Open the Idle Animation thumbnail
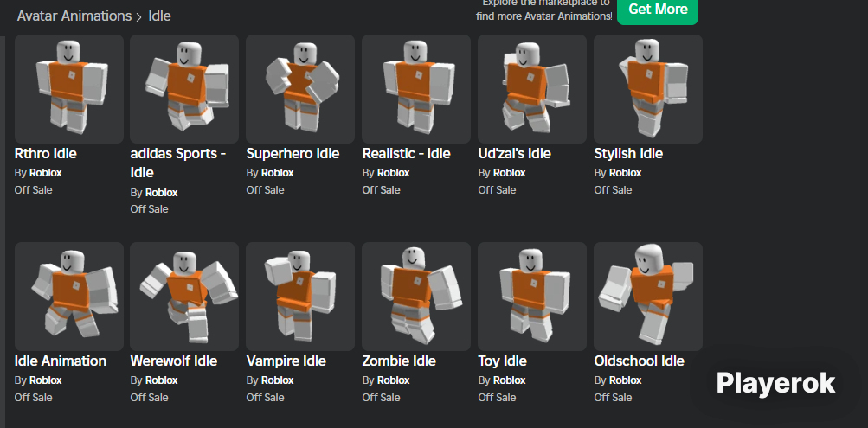This screenshot has height=428, width=868. (x=69, y=297)
